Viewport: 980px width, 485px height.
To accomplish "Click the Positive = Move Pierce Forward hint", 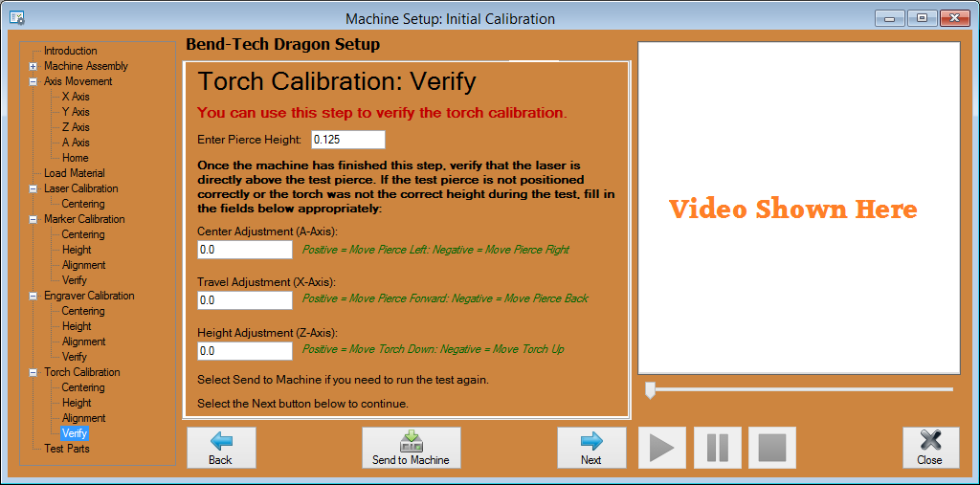I will pyautogui.click(x=445, y=298).
